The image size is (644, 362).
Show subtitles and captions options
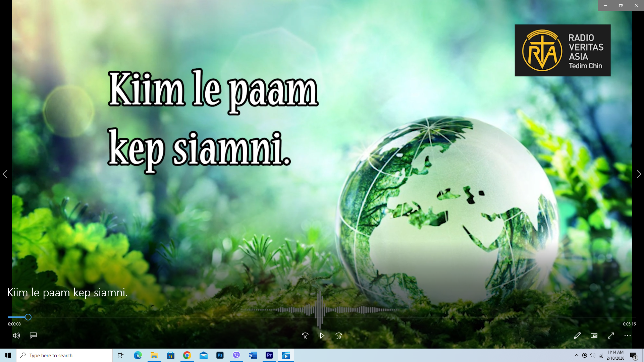point(33,335)
